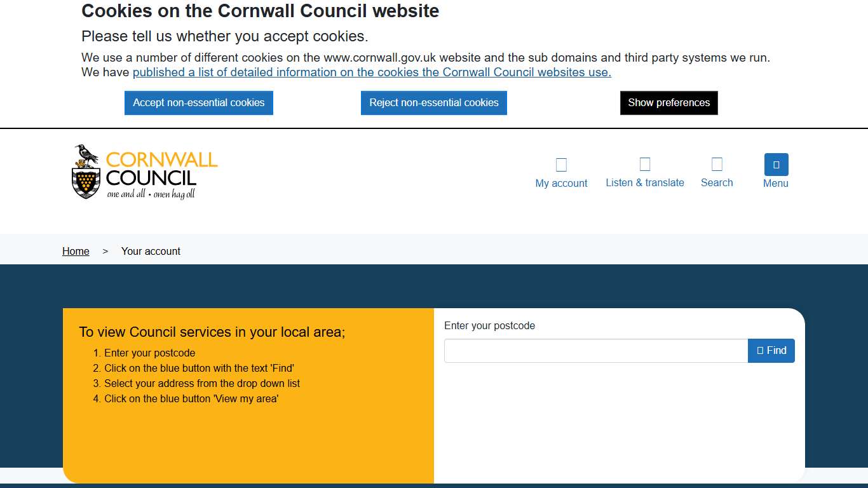Select the Home breadcrumb link

tap(76, 251)
